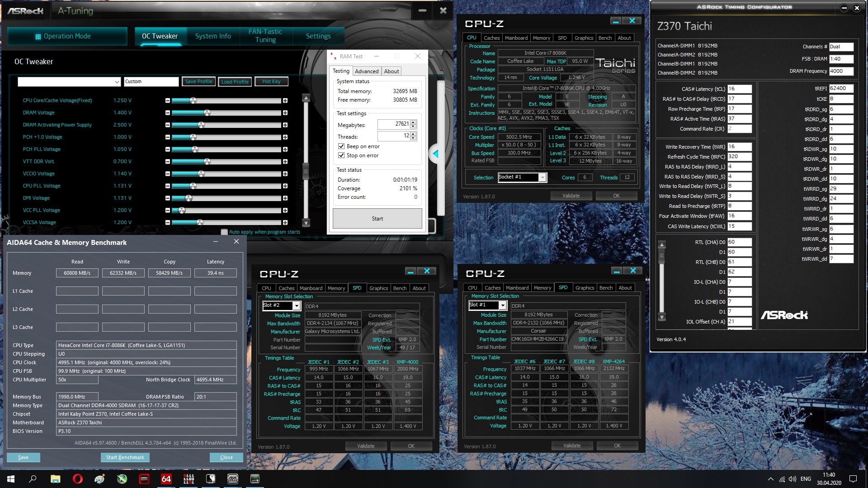Screen dimensions: 868x488
Task: Open AIDA64 from the taskbar
Action: click(x=166, y=479)
